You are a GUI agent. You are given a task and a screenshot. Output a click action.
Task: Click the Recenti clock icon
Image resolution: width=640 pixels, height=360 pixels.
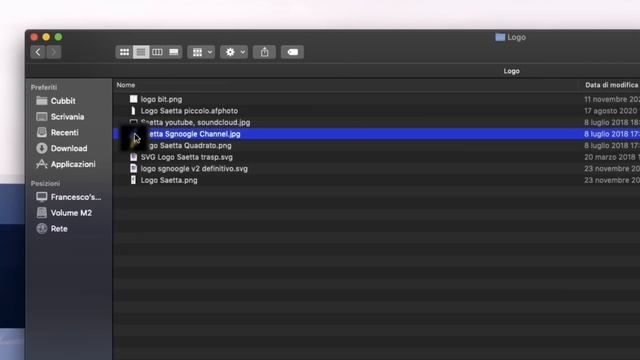pos(42,132)
